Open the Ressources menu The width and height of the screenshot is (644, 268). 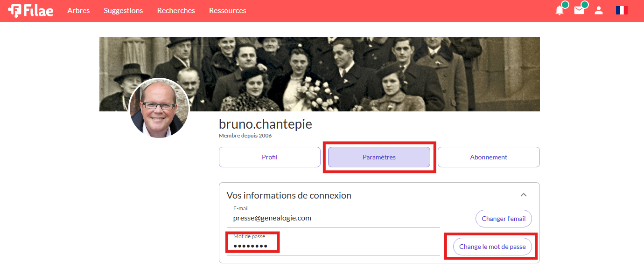(x=227, y=10)
